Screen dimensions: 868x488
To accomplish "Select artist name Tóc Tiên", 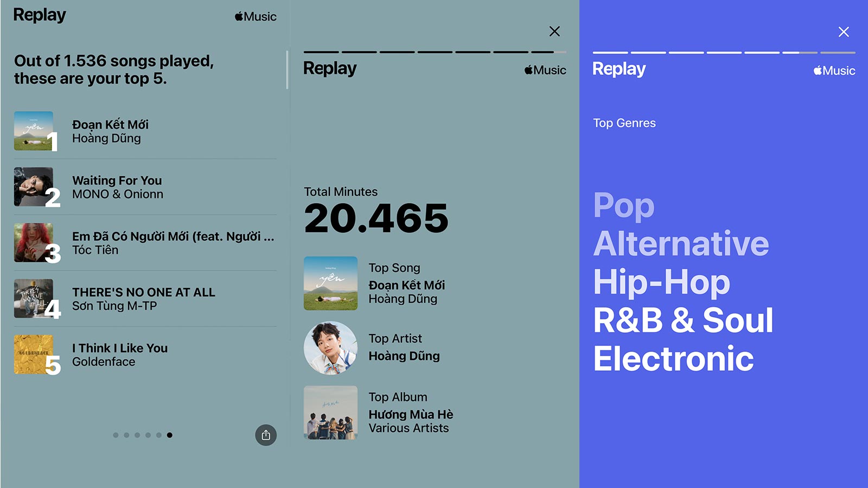I will pos(95,250).
